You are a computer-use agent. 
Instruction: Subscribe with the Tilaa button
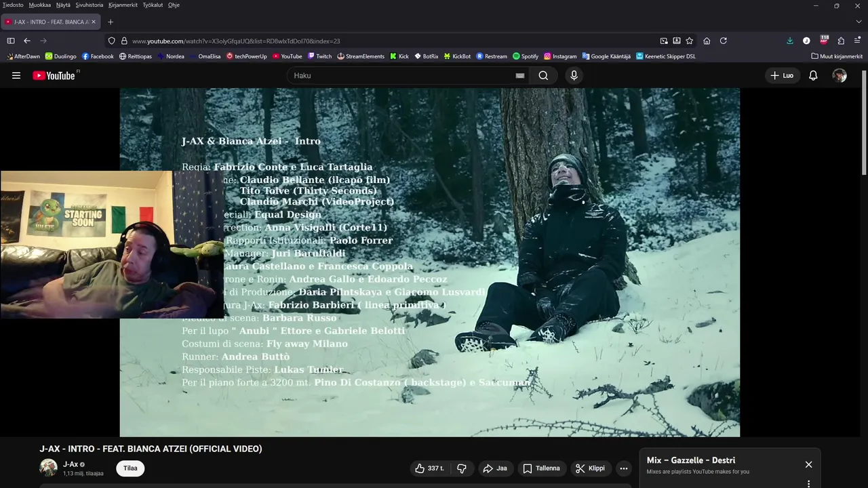pyautogui.click(x=130, y=468)
